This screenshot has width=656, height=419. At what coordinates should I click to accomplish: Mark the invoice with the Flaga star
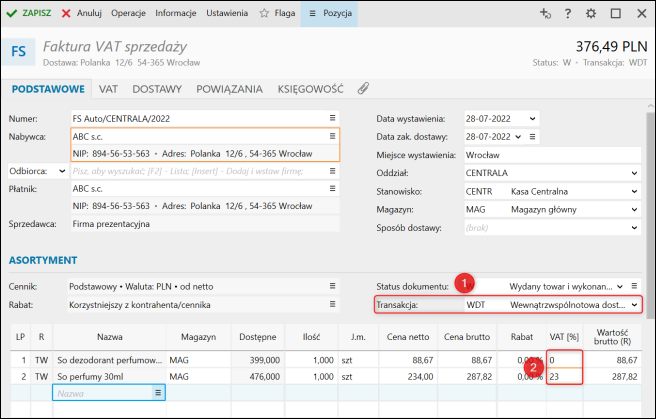click(x=277, y=14)
